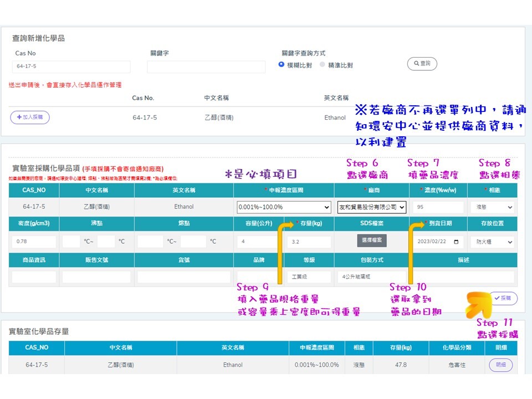Open the calendar picker icon in 到貨日期
532x399 pixels.
click(456, 242)
